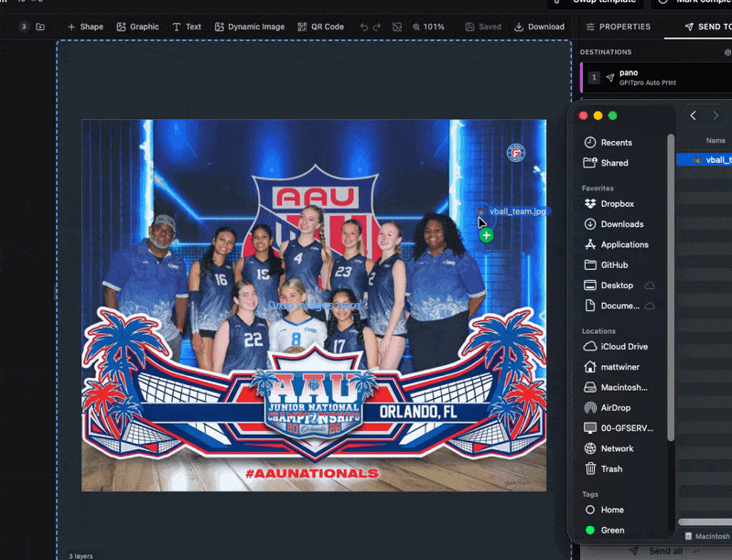The width and height of the screenshot is (732, 560).
Task: Open Desktop in Finder sidebar
Action: 608,285
